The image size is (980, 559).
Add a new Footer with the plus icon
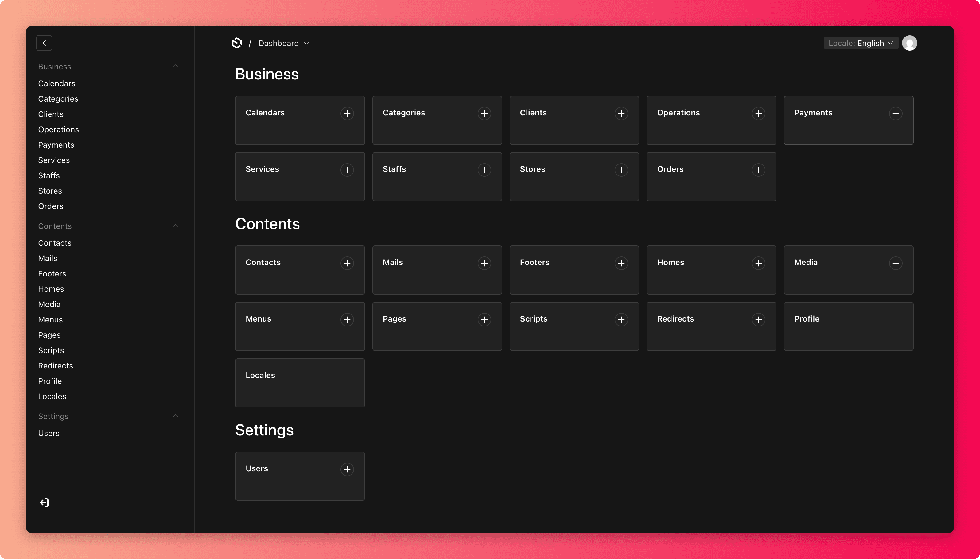click(621, 263)
